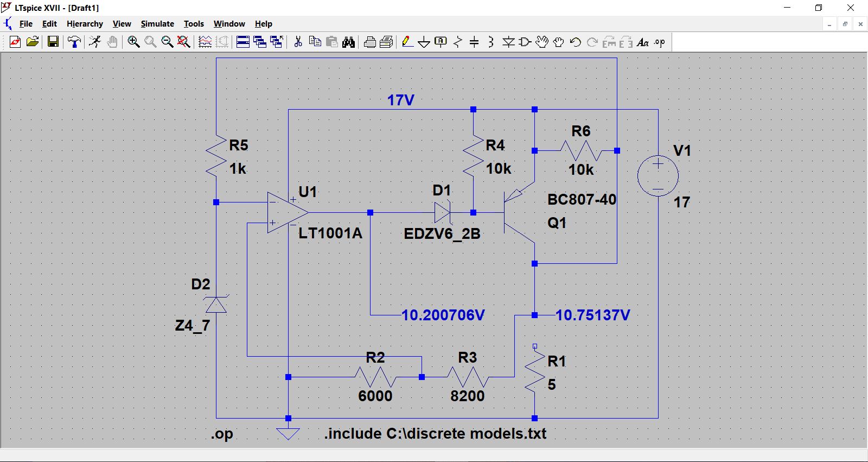Screen dimensions: 868x462
Task: Click the R2 value 6000
Action: 375,396
